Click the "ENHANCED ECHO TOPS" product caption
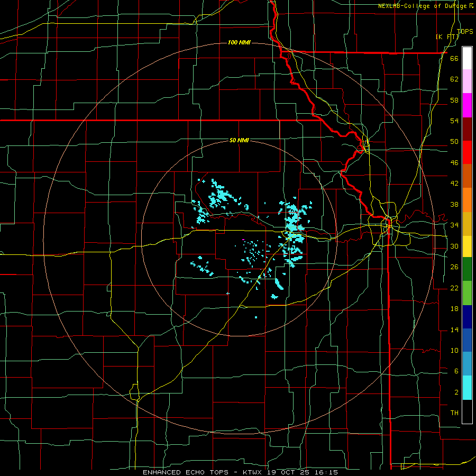Viewport: 476px width, 476px height. tap(186, 472)
